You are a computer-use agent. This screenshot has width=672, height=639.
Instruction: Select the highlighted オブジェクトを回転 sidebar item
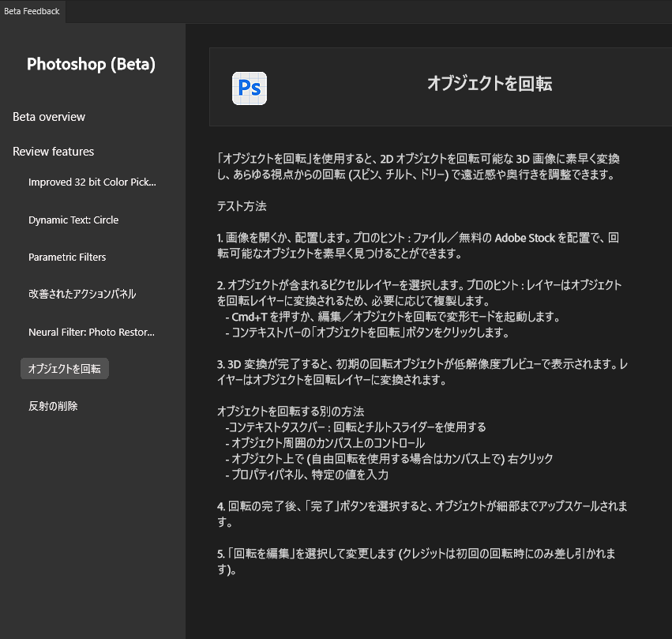(x=65, y=368)
